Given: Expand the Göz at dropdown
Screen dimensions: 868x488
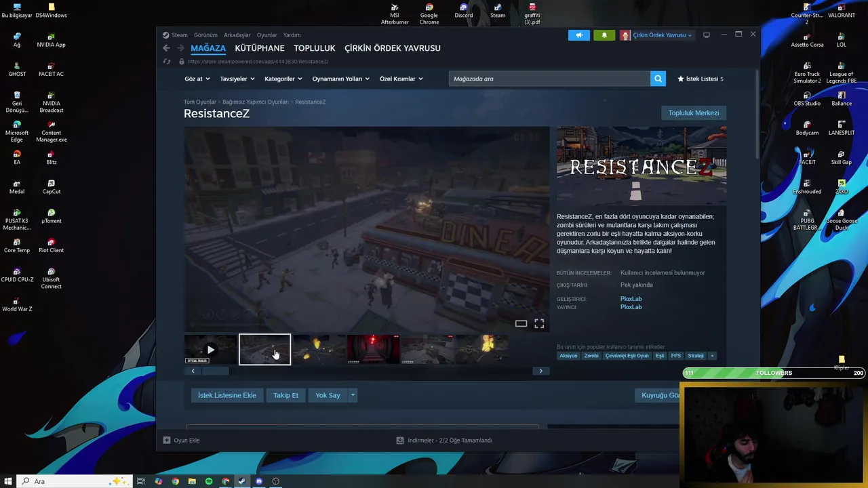Looking at the screenshot, I should pos(197,79).
